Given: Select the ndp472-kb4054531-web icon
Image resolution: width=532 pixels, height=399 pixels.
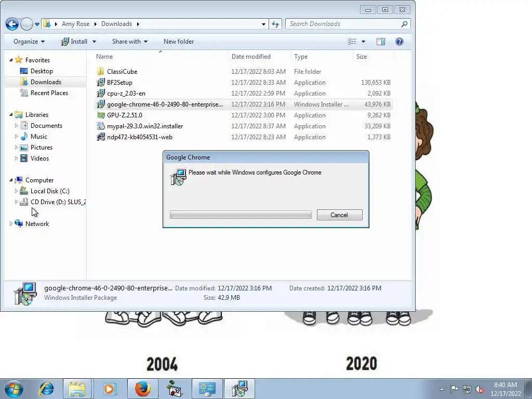Looking at the screenshot, I should pyautogui.click(x=100, y=137).
